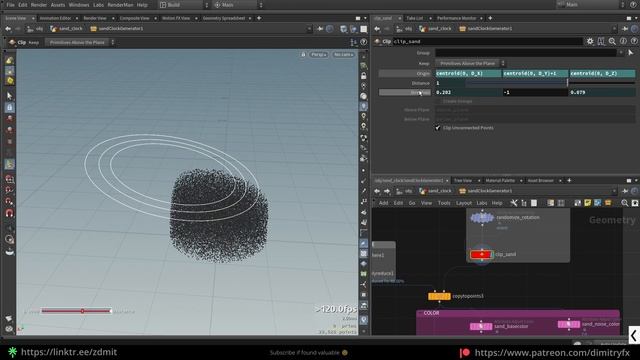Screen dimensions: 640x360
Task: Toggle viewport lock icon beside Persp
Action: [303, 54]
